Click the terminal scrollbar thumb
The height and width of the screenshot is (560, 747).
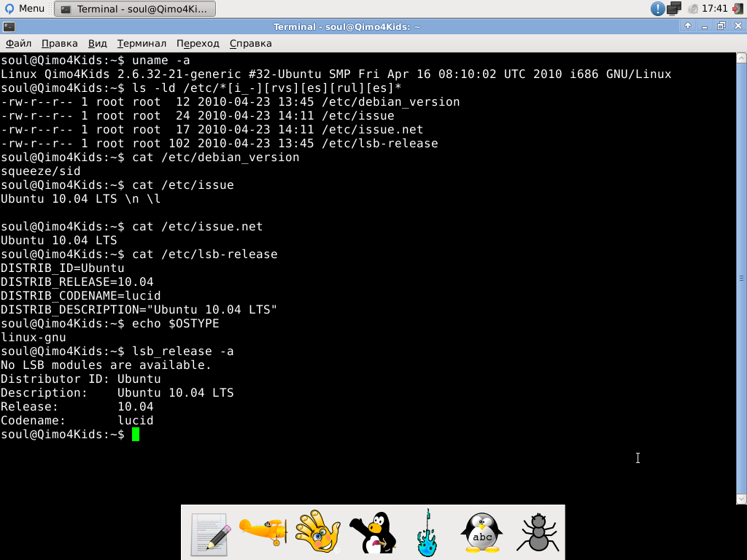pos(741,279)
